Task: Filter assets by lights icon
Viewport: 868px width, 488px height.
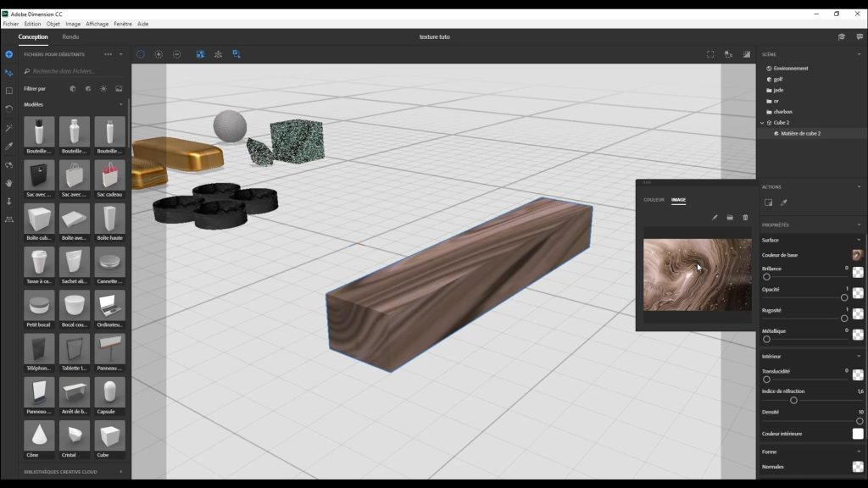Action: pos(103,88)
